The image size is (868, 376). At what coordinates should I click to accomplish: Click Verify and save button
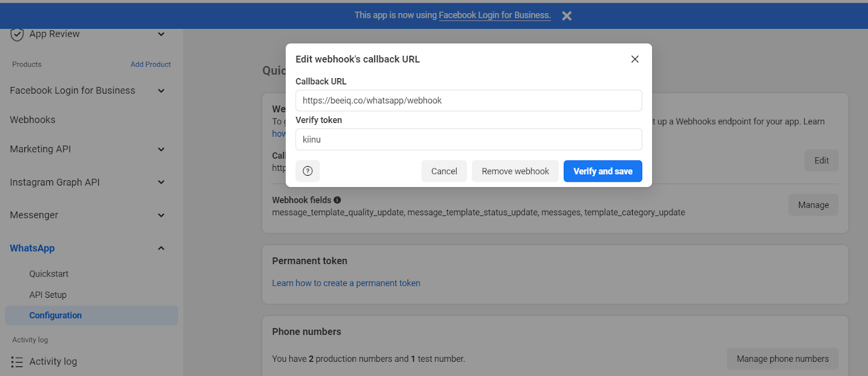pos(603,171)
